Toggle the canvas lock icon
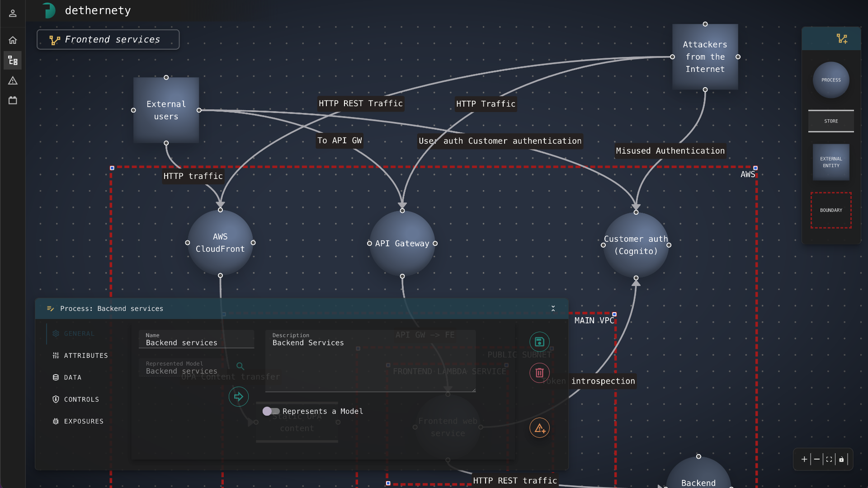 tap(841, 459)
